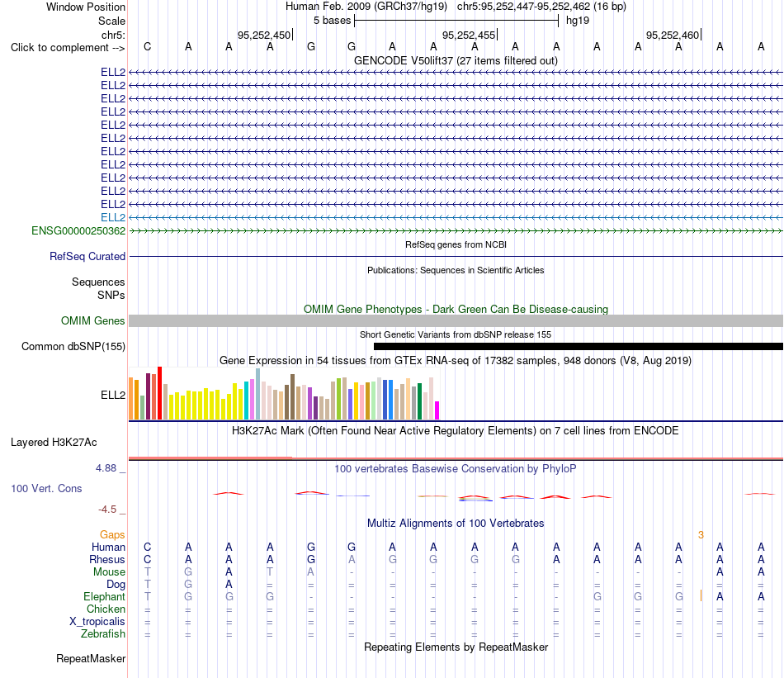Viewport: 784px width, 678px height.
Task: Click the RepeatMasker track label
Action: coord(91,658)
